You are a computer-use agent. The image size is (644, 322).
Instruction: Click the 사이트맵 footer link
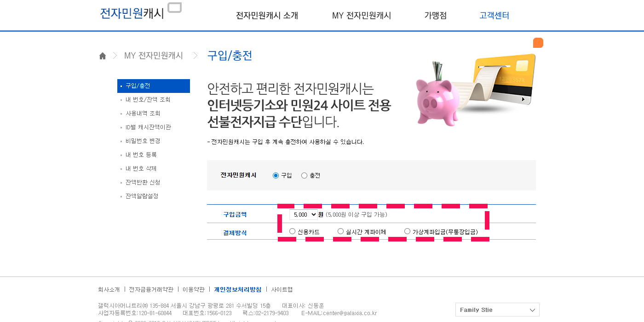click(x=282, y=289)
